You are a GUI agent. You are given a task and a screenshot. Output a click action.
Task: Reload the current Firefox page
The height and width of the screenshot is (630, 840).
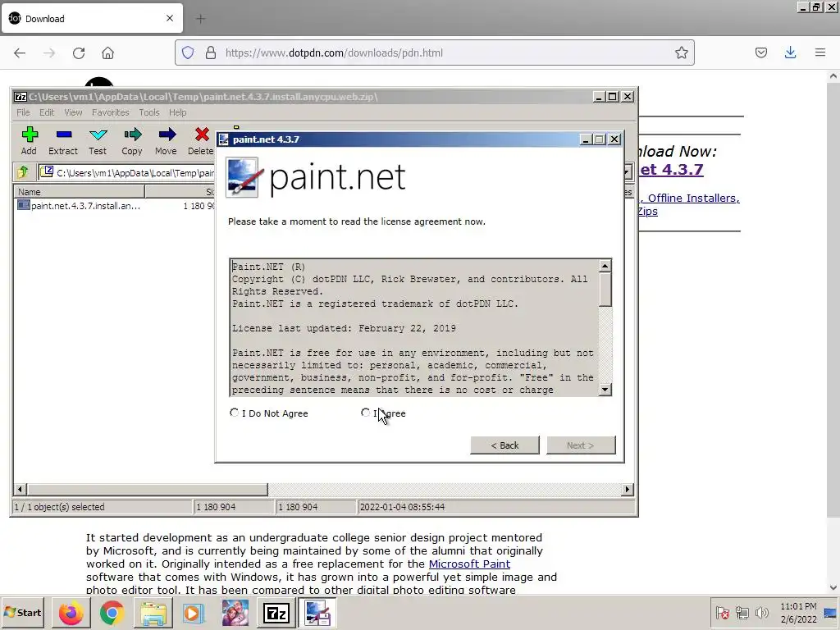[79, 52]
